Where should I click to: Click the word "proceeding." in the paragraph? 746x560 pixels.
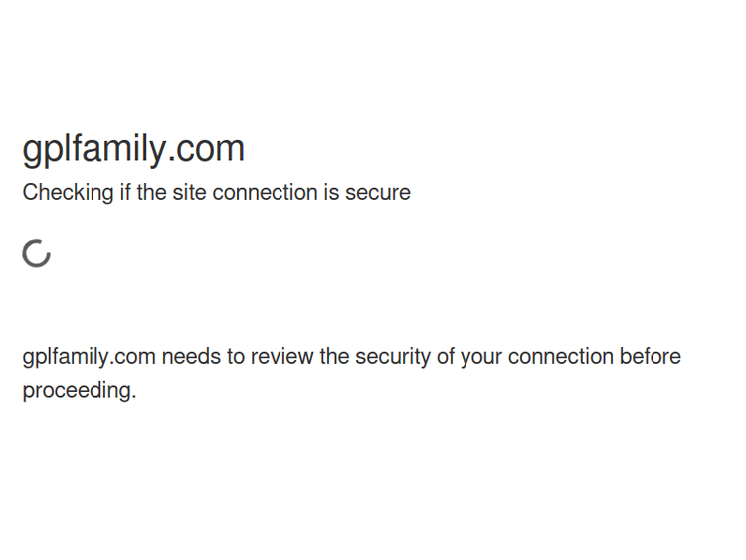[80, 391]
